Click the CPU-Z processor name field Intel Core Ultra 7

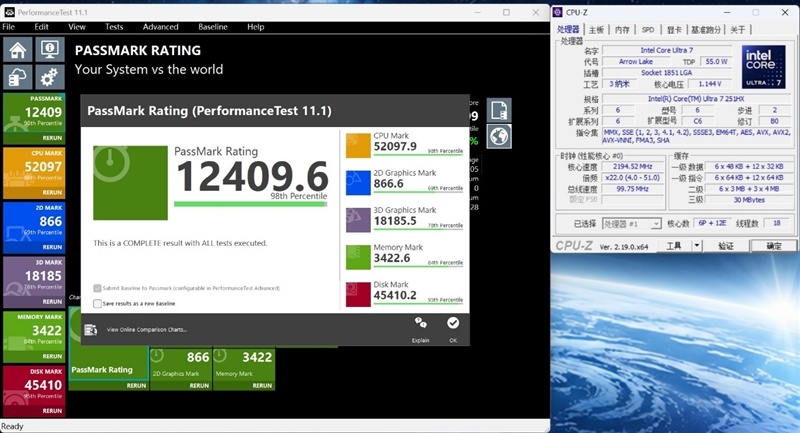[666, 50]
